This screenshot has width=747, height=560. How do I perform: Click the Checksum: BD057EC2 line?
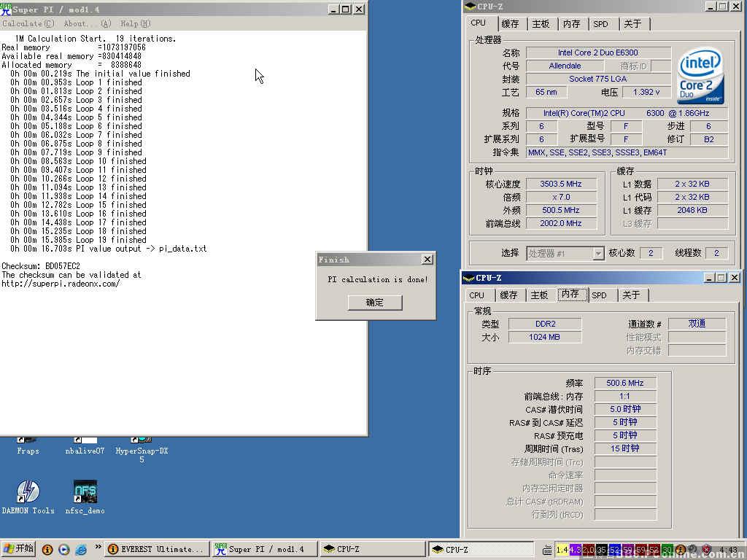click(x=41, y=266)
